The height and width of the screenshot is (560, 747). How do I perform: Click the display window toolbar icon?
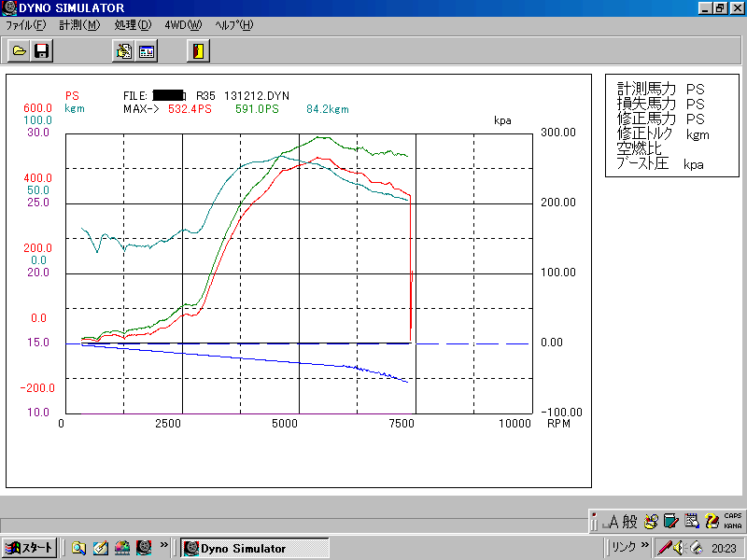[x=147, y=51]
